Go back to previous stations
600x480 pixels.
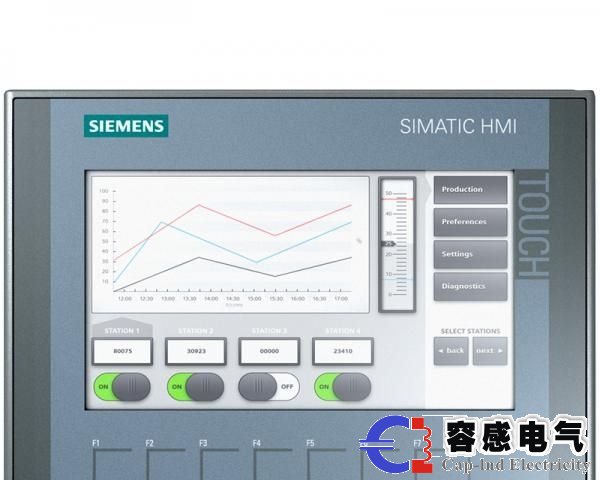coord(451,351)
